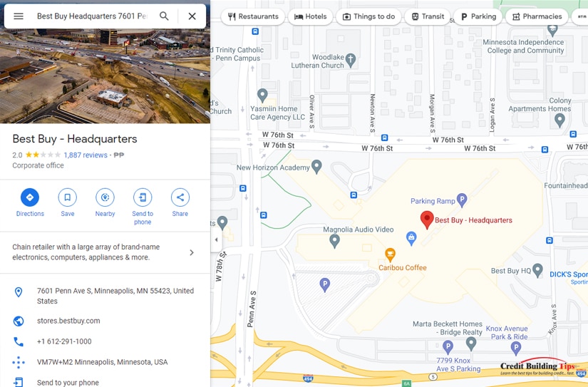Click the Best Buy aerial photo
Viewport: 588px width, 387px height.
(x=105, y=76)
